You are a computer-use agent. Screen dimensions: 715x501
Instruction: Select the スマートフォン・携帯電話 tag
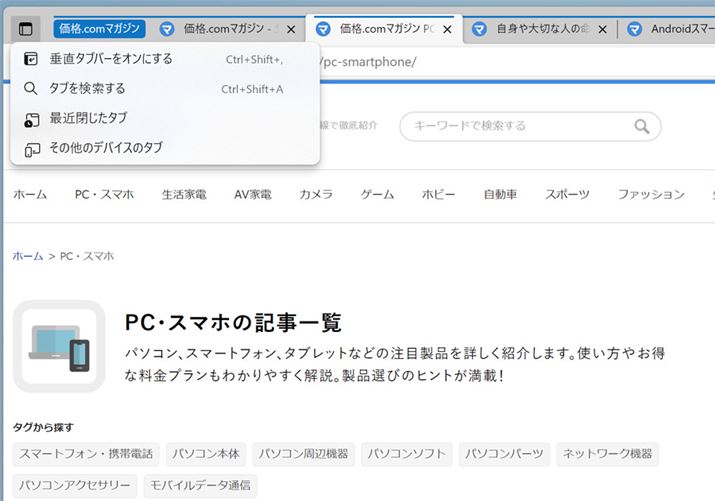pos(86,454)
